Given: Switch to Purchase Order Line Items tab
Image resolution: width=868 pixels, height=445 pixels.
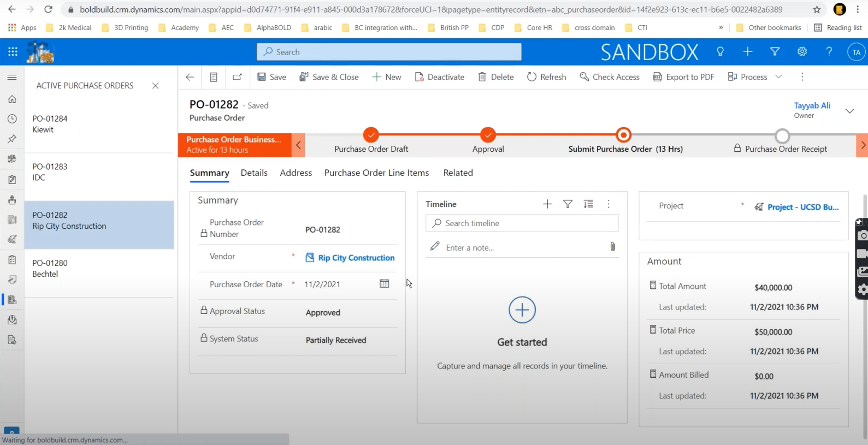Looking at the screenshot, I should tap(376, 173).
